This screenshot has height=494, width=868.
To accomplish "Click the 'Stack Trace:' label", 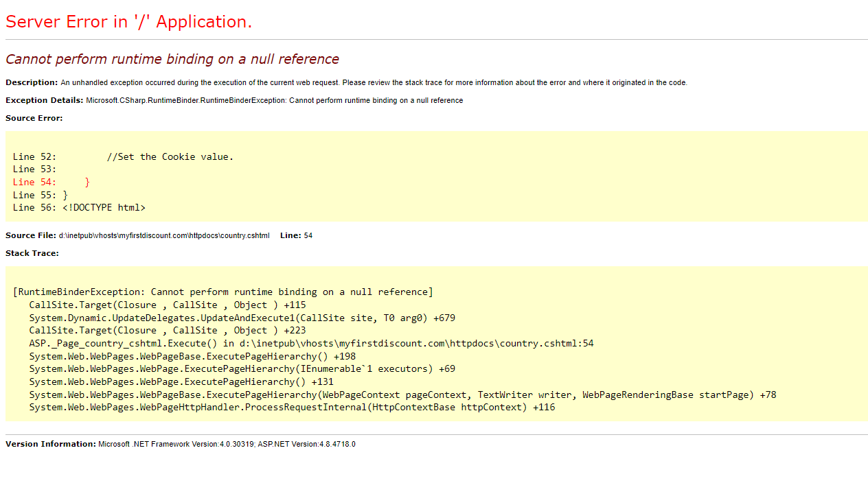I will click(x=32, y=253).
